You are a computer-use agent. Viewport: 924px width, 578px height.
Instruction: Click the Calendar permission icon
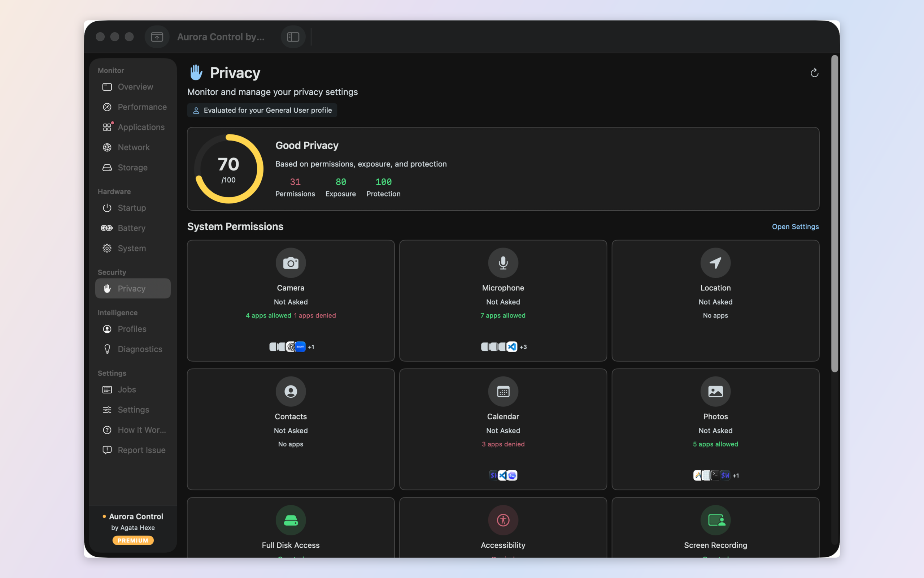[x=503, y=392]
